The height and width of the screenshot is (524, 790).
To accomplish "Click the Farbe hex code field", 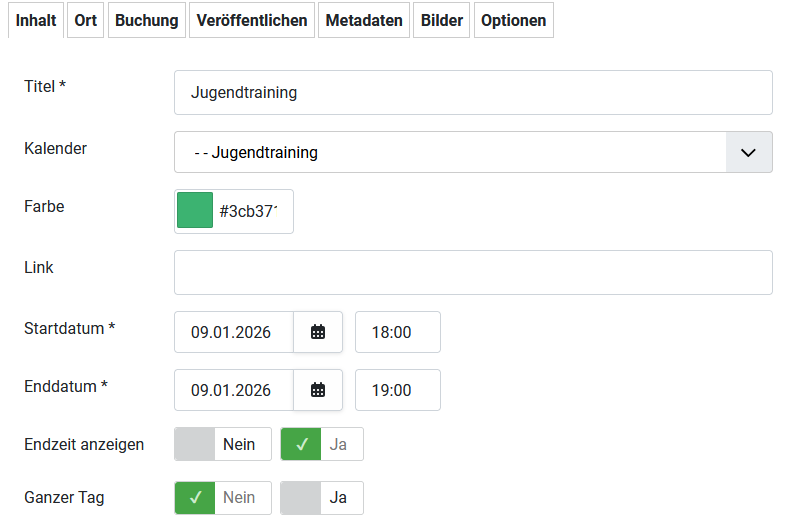I will tap(250, 211).
